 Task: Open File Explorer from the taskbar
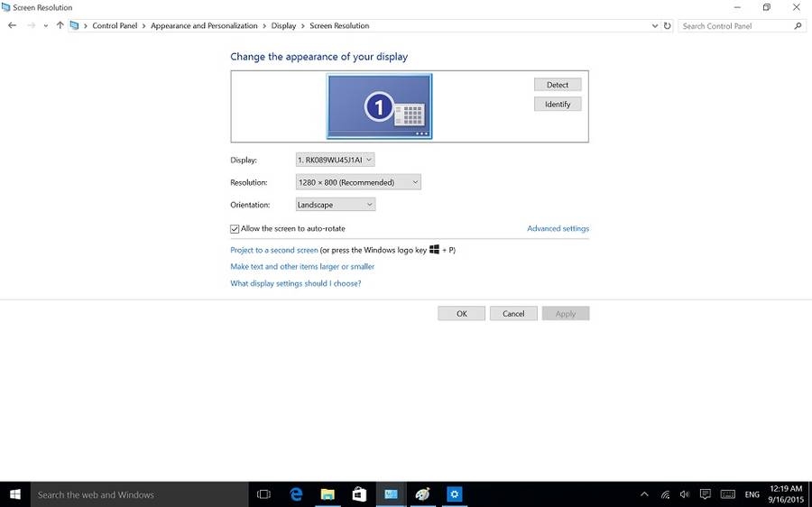(x=328, y=494)
